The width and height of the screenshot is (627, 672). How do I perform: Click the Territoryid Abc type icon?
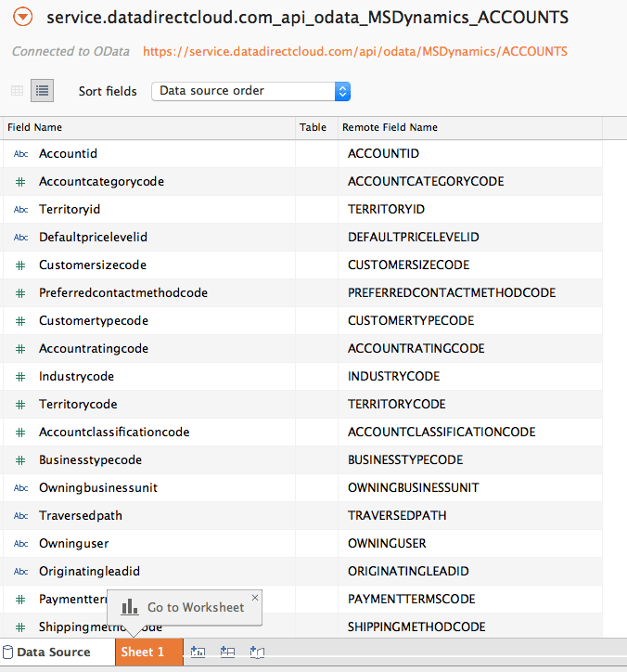[20, 210]
